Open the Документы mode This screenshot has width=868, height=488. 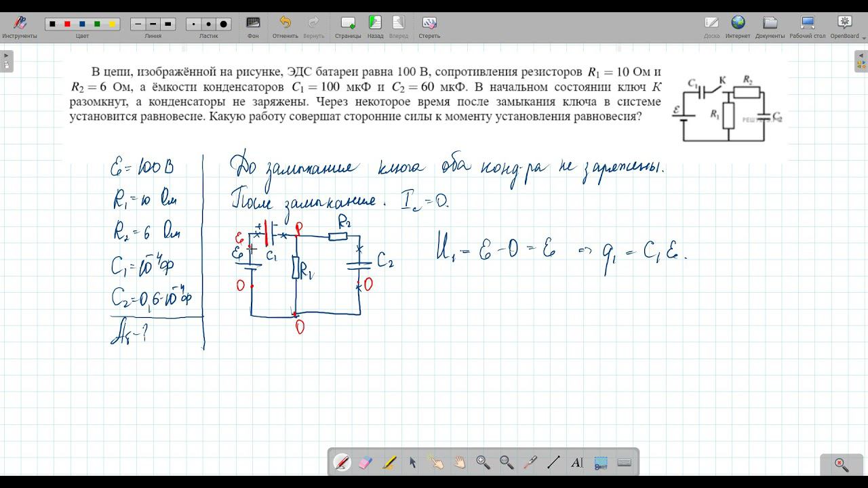[770, 26]
